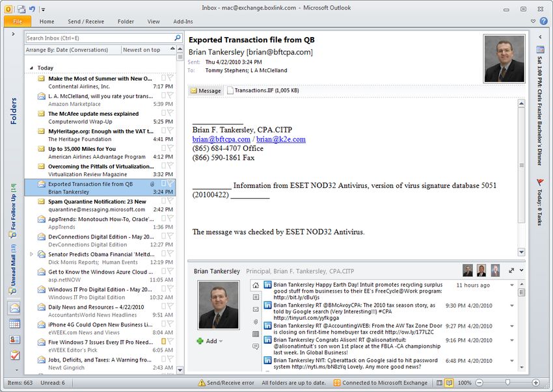Image resolution: width=553 pixels, height=392 pixels.
Task: Click in the Search Inbox field
Action: (x=100, y=38)
